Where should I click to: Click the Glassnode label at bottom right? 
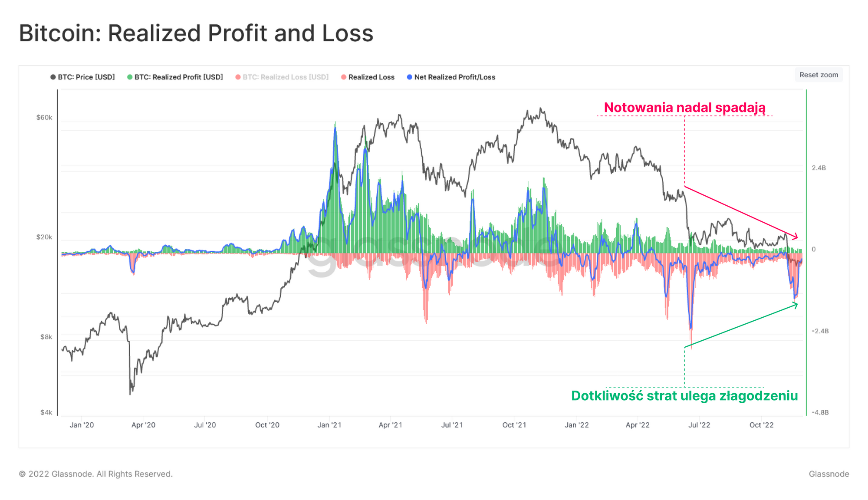coord(829,474)
